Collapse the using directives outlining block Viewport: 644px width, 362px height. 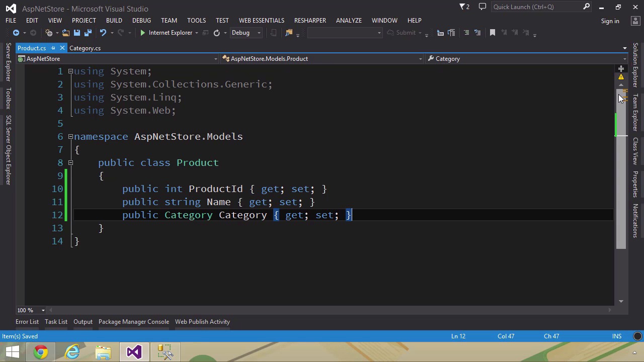click(70, 71)
